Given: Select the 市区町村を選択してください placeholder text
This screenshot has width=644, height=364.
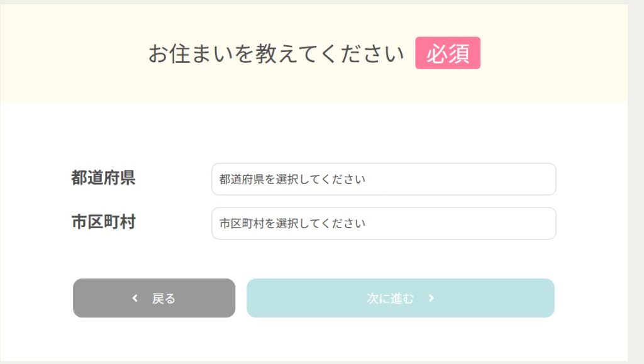Looking at the screenshot, I should tap(292, 223).
